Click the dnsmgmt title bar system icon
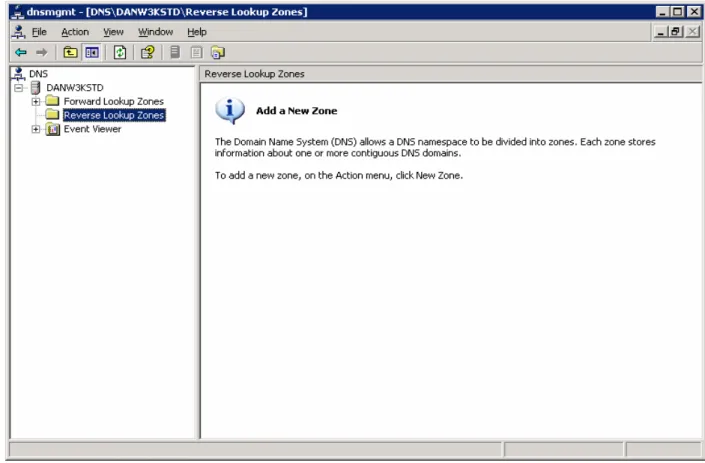The width and height of the screenshot is (705, 463). click(x=17, y=12)
